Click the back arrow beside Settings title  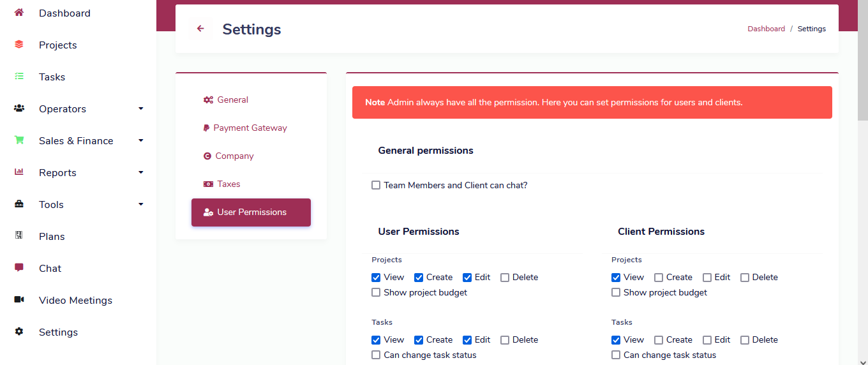pos(200,29)
